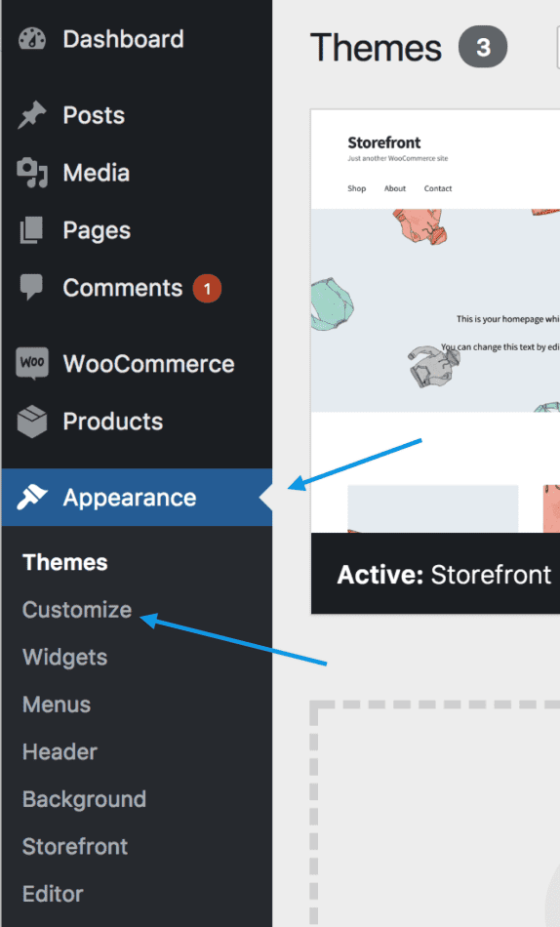Open the Background settings link
This screenshot has height=927, width=560.
[85, 799]
